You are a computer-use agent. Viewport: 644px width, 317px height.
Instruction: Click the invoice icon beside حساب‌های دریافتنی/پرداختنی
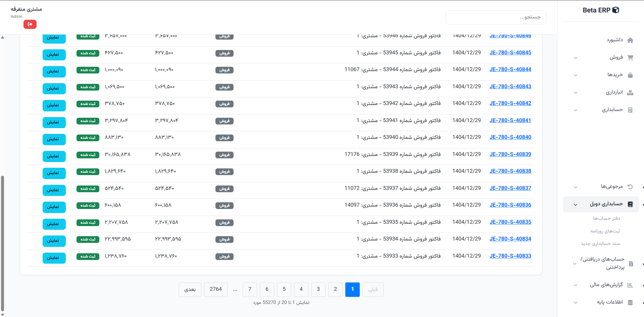(631, 264)
